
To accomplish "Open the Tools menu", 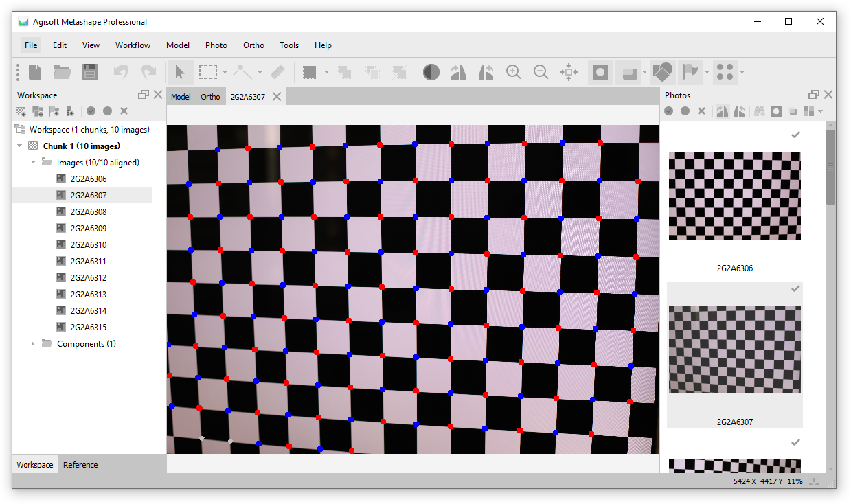I will point(289,45).
